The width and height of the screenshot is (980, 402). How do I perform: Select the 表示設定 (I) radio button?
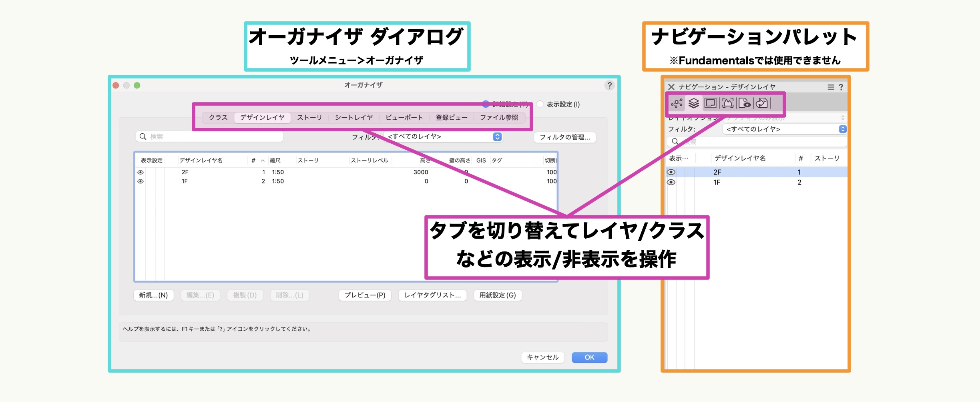(540, 104)
